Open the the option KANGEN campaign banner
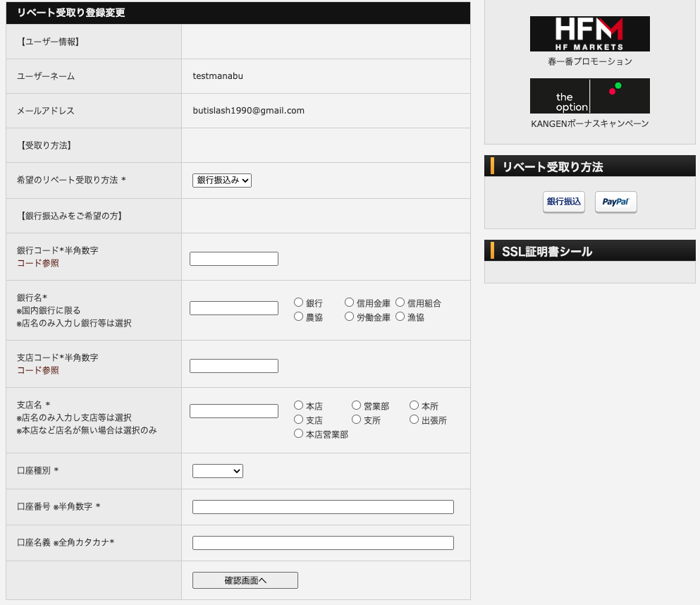Image resolution: width=700 pixels, height=605 pixels. (x=589, y=96)
